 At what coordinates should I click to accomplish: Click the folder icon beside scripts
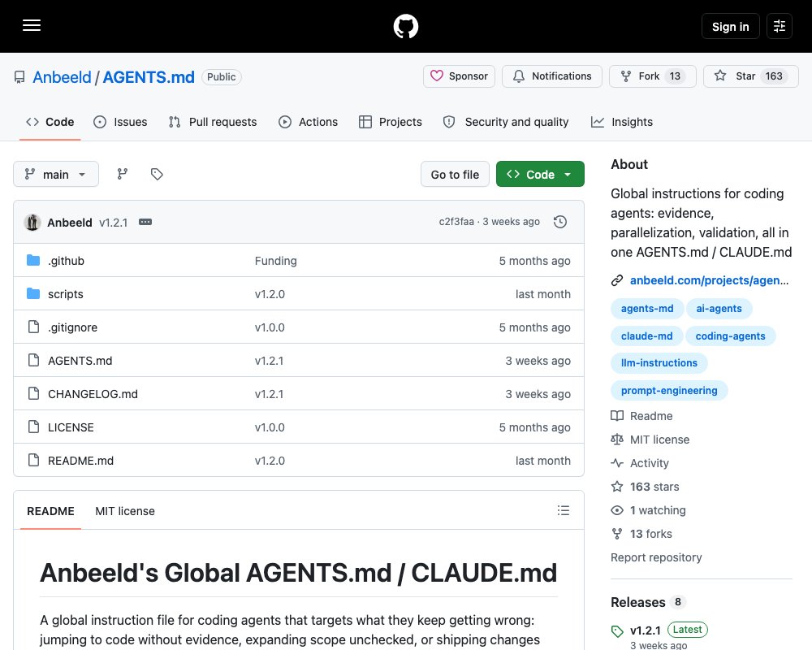point(33,294)
